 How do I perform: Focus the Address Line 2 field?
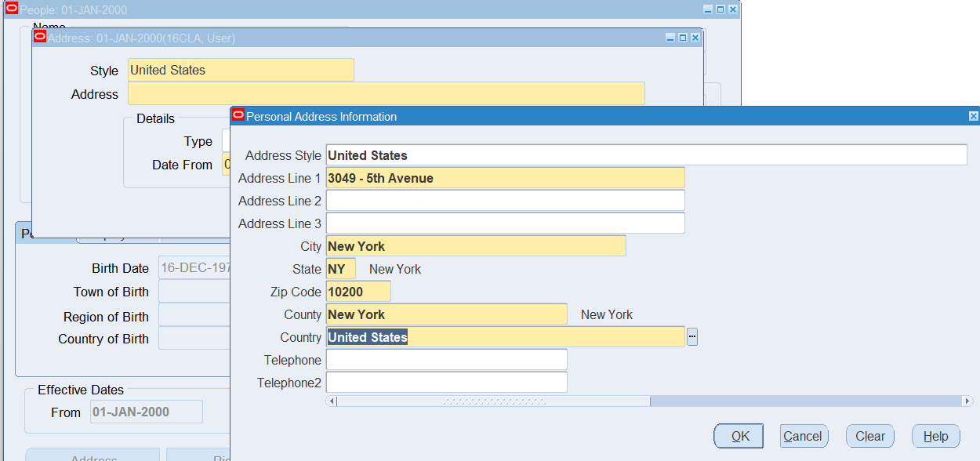point(505,201)
